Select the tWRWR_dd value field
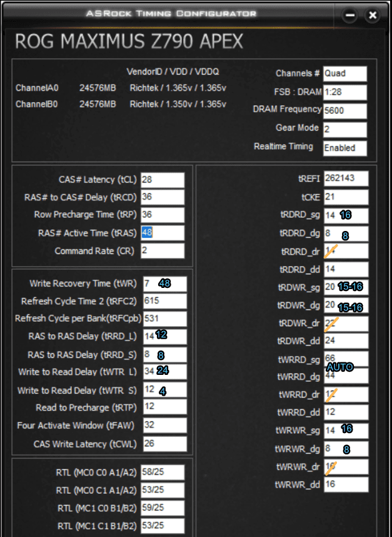Screen dimensions: 392x537 pyautogui.click(x=346, y=484)
